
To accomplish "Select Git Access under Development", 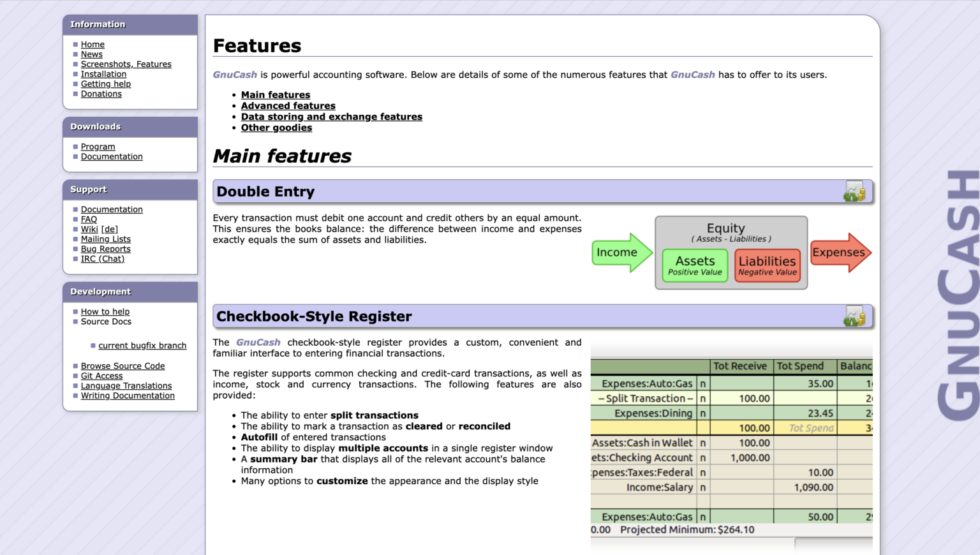I will tap(101, 376).
